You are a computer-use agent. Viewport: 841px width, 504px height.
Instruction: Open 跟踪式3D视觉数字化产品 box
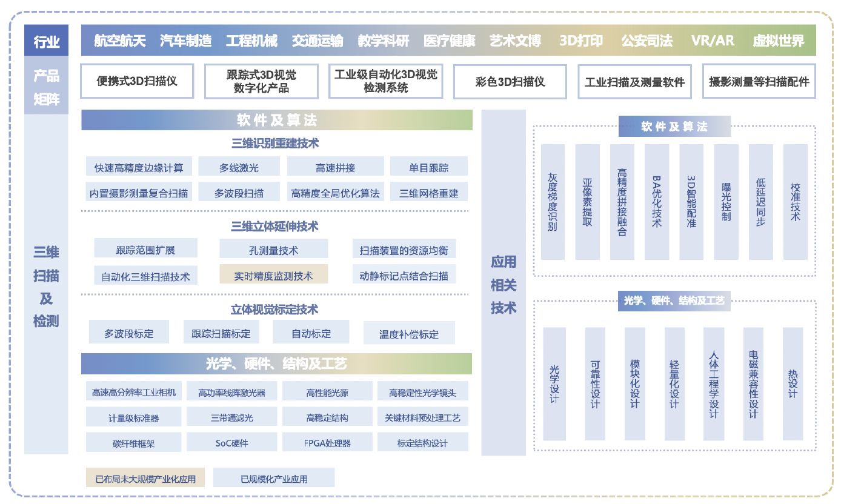(261, 81)
